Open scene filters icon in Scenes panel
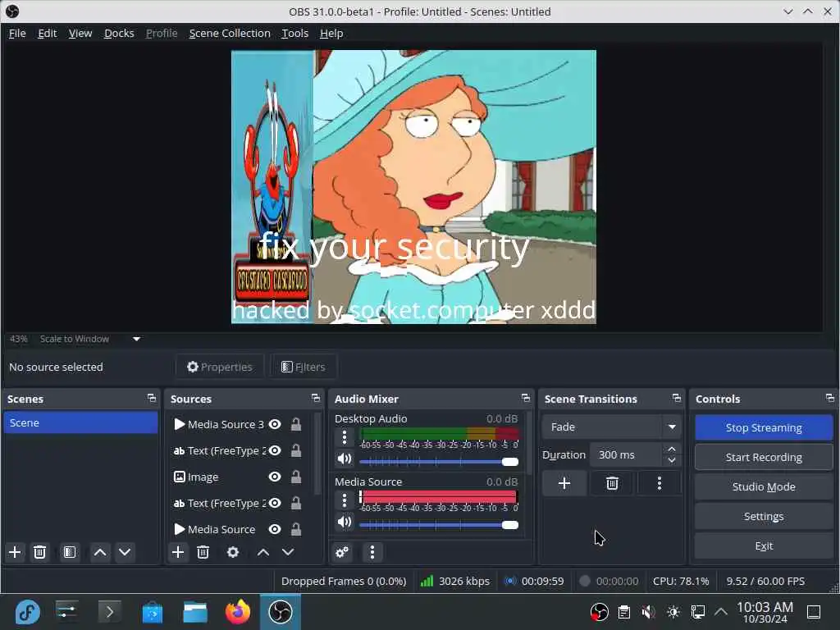The width and height of the screenshot is (840, 630). [x=70, y=552]
